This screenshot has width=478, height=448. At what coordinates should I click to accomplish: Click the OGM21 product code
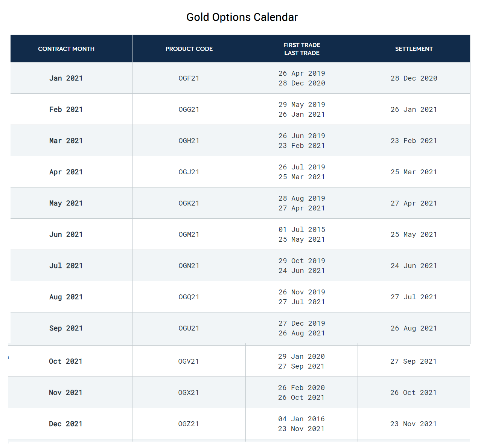coord(189,234)
